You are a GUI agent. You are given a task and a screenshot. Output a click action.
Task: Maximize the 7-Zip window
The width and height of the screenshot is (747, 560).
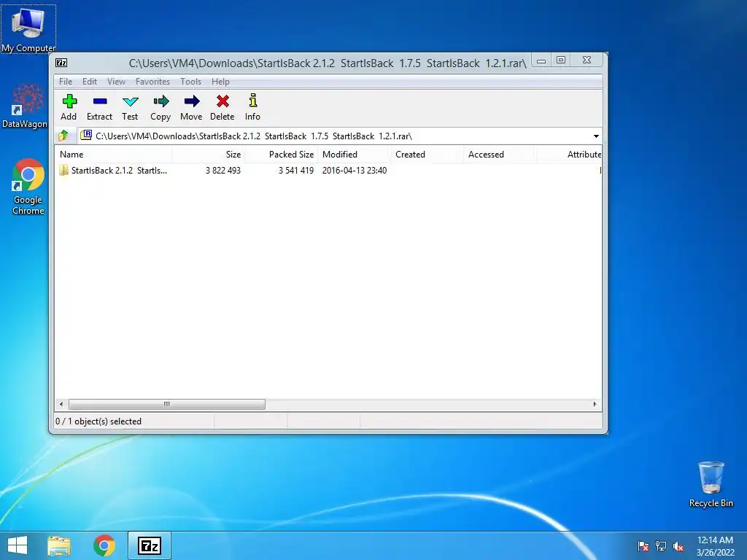[x=561, y=60]
